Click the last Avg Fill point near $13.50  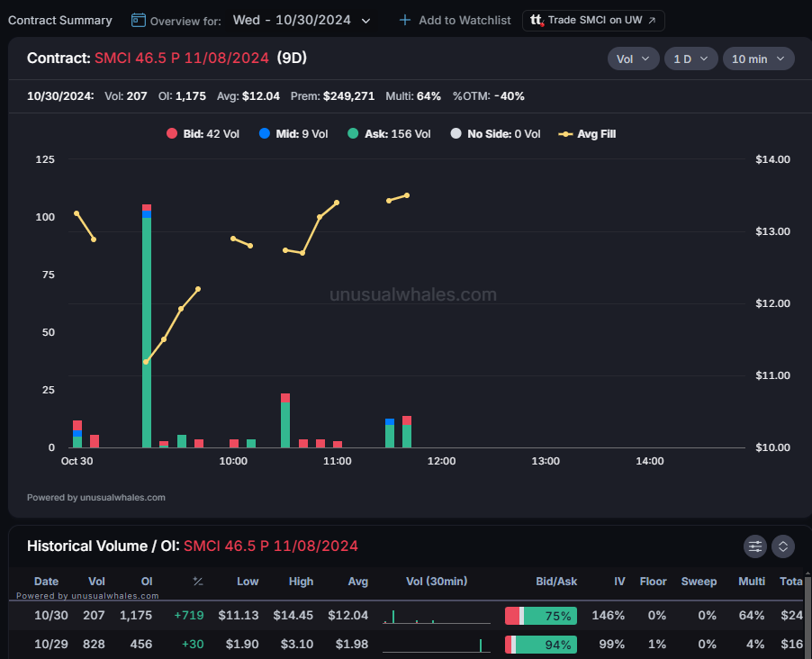[407, 196]
